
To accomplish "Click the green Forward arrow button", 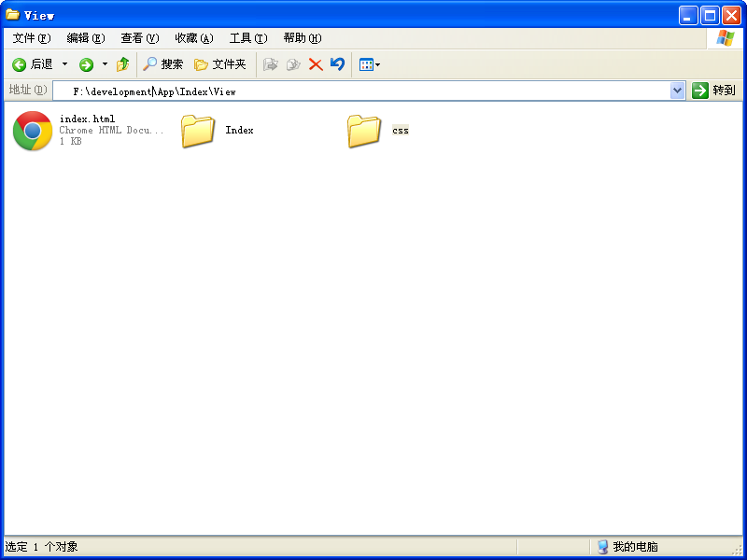I will point(86,64).
